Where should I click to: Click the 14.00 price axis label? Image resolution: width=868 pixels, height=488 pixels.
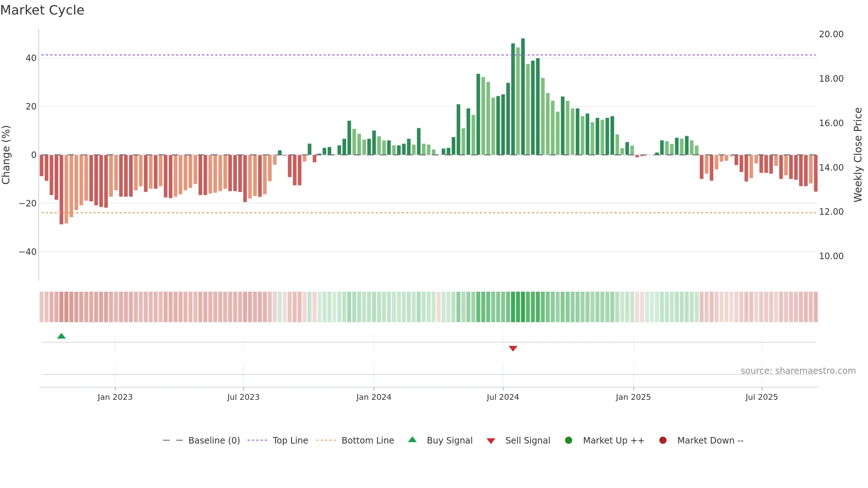[x=831, y=168]
